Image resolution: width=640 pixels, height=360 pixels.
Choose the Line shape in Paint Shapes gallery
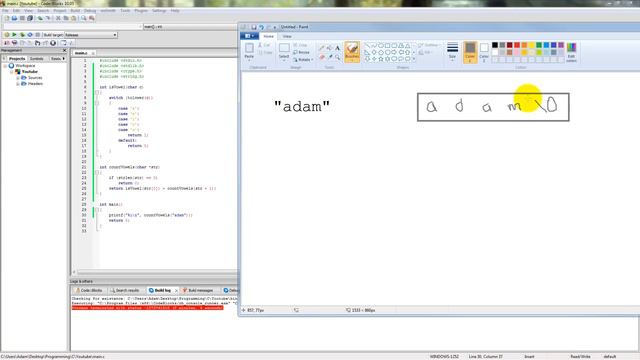(367, 45)
